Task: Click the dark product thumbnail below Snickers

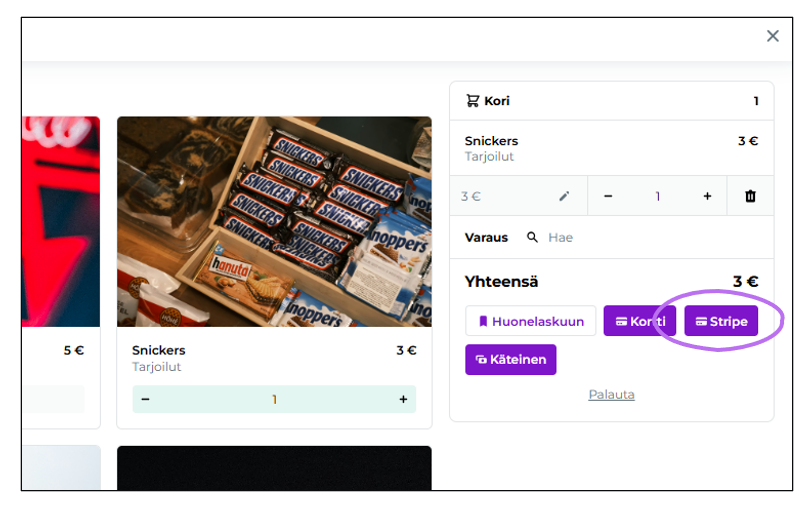Action: (274, 468)
